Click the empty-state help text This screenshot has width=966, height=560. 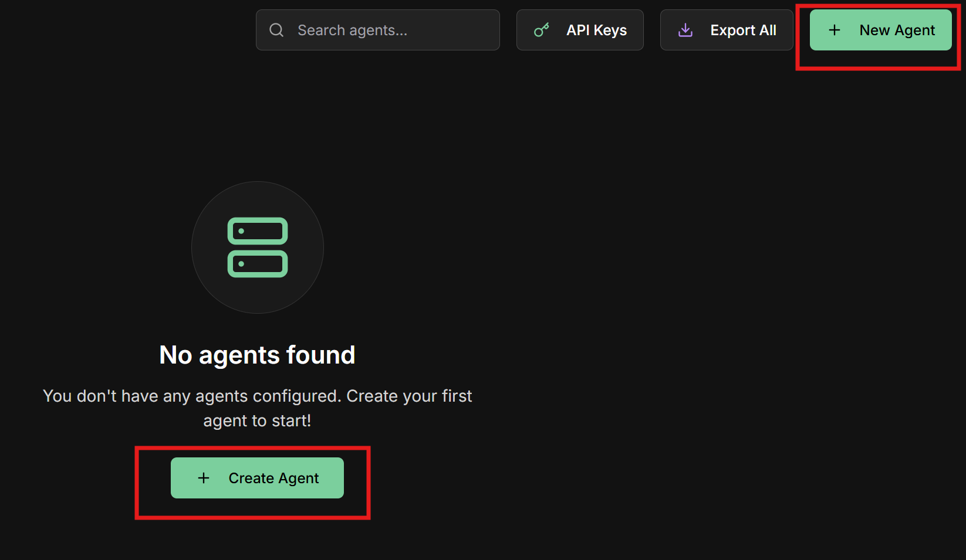click(x=257, y=408)
